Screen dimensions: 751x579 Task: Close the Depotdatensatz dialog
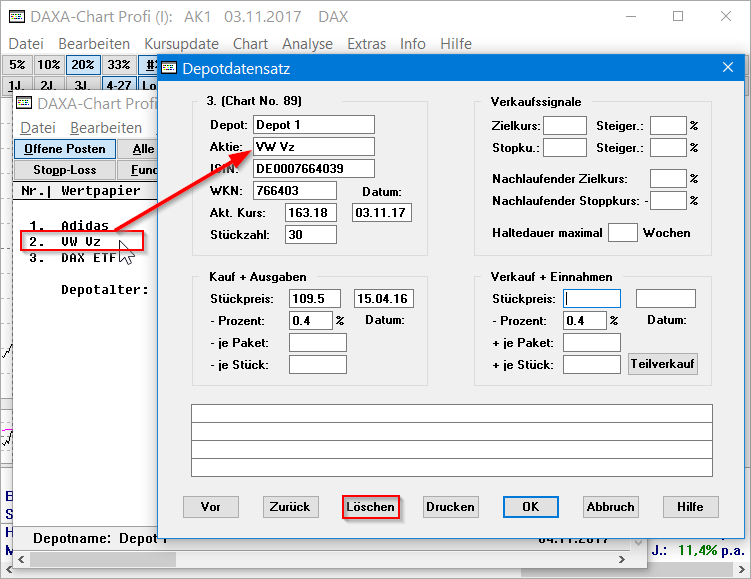pyautogui.click(x=727, y=68)
